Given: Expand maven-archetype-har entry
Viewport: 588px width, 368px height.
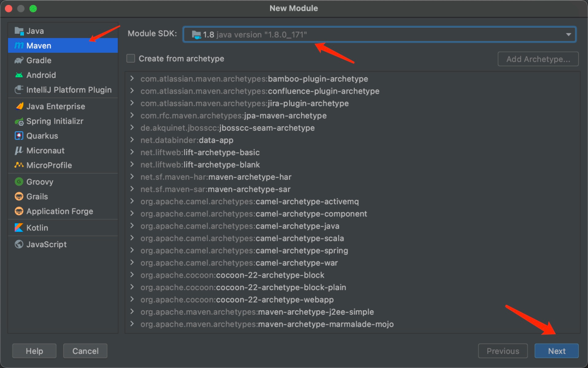Looking at the screenshot, I should tap(132, 177).
